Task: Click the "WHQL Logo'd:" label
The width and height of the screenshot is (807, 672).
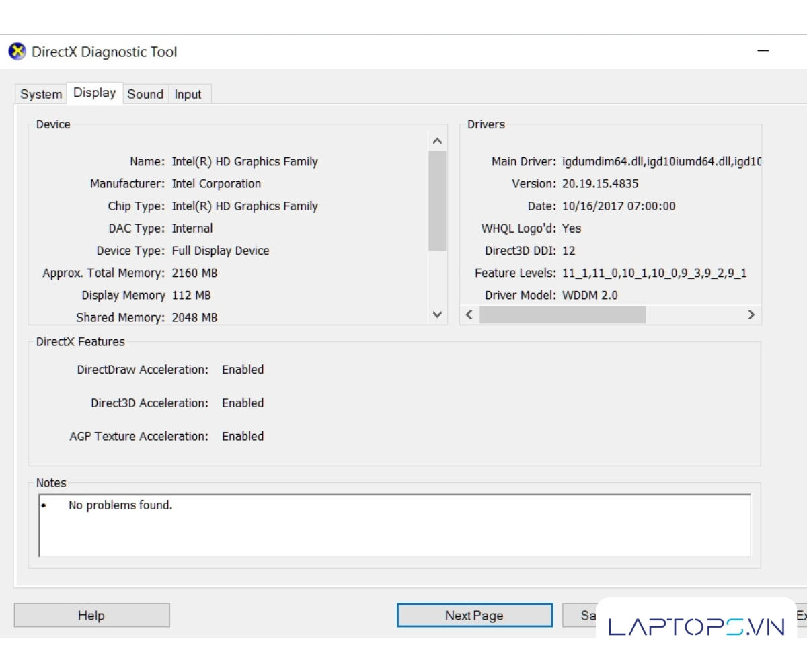Action: coord(518,228)
